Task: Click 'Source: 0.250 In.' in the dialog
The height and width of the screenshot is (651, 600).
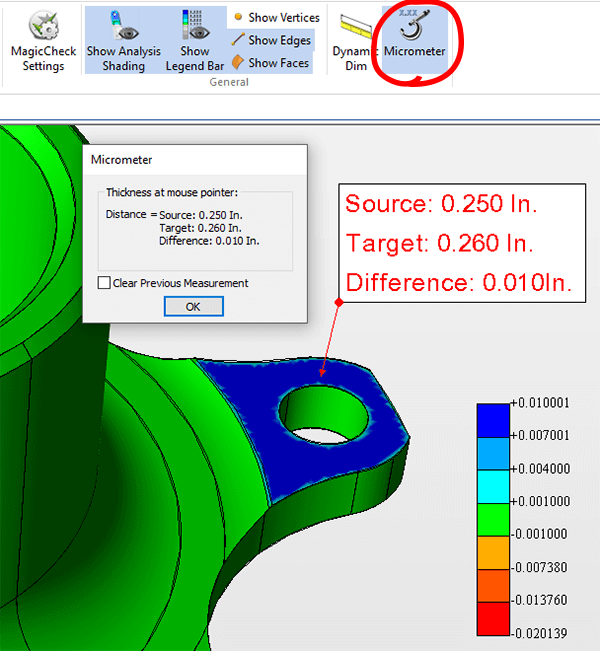Action: coord(201,215)
